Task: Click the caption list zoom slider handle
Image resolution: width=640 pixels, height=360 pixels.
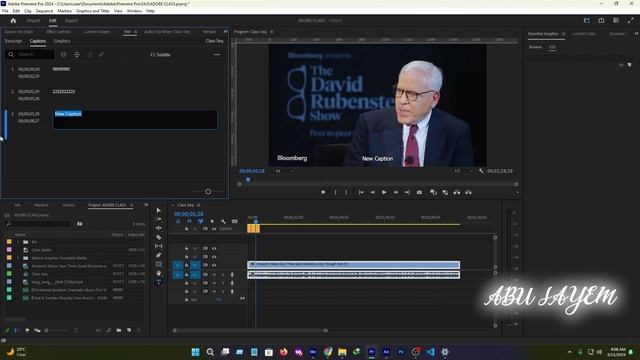Action: 208,191
